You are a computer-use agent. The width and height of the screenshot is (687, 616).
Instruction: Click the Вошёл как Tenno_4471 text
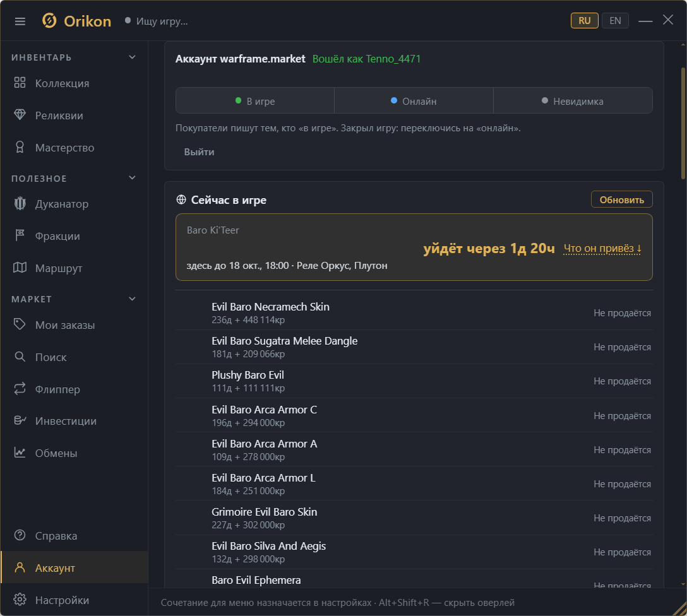(x=366, y=59)
